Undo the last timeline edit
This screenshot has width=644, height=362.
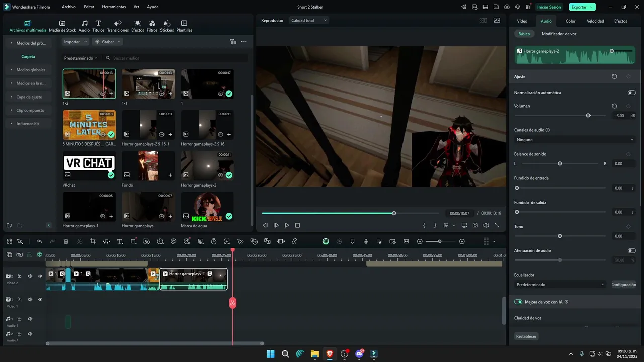(x=39, y=242)
